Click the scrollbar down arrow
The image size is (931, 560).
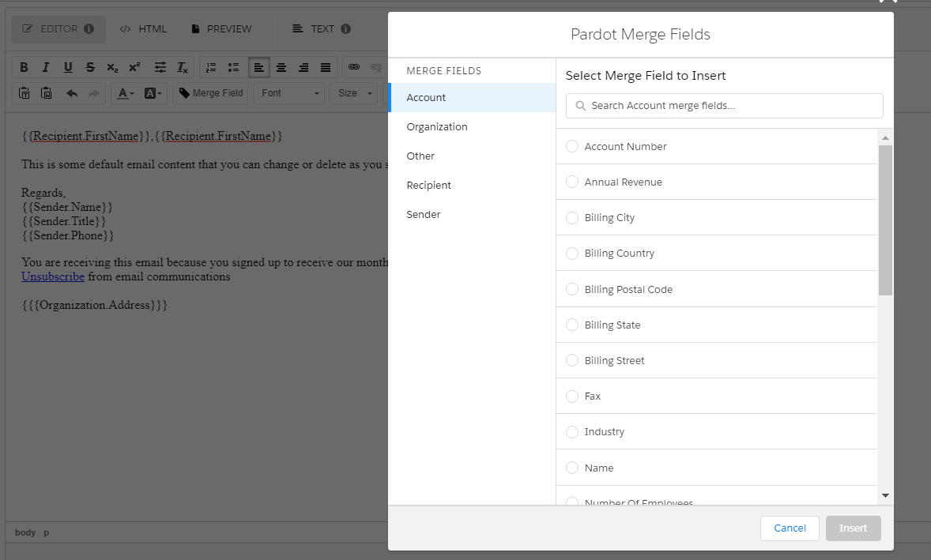885,495
